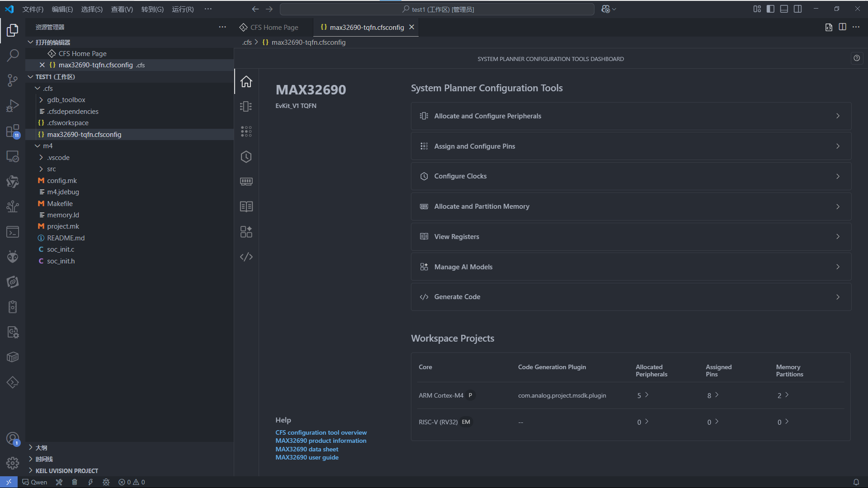Screen dimensions: 868x488
Task: Split the editor to the right
Action: tap(842, 27)
